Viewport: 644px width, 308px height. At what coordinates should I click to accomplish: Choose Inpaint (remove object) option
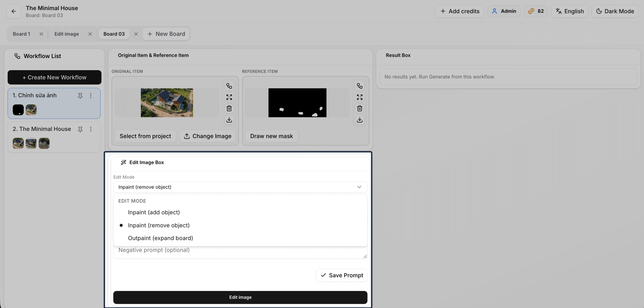point(159,226)
